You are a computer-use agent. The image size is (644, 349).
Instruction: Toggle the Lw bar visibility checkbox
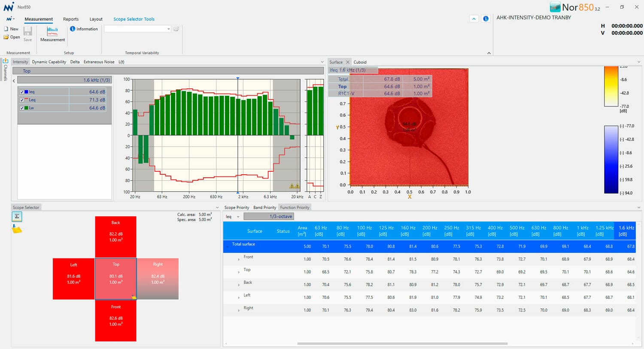[22, 108]
